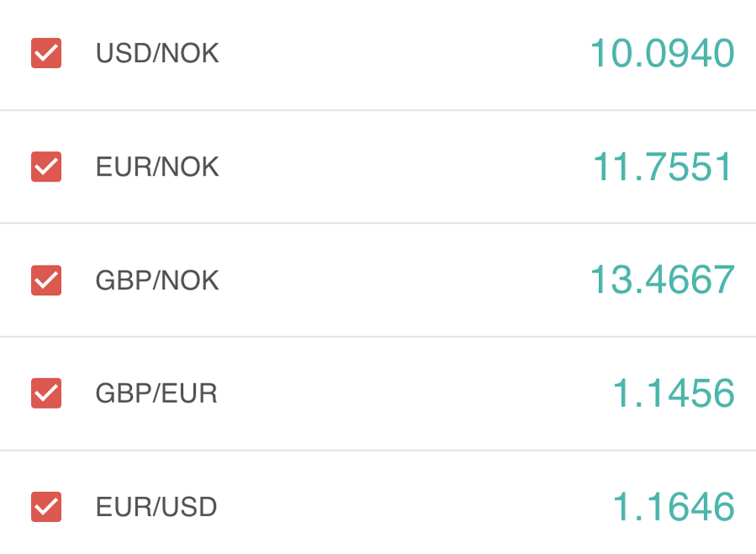Click the EUR/USD pair label
Image resolution: width=756 pixels, height=554 pixels.
(156, 508)
